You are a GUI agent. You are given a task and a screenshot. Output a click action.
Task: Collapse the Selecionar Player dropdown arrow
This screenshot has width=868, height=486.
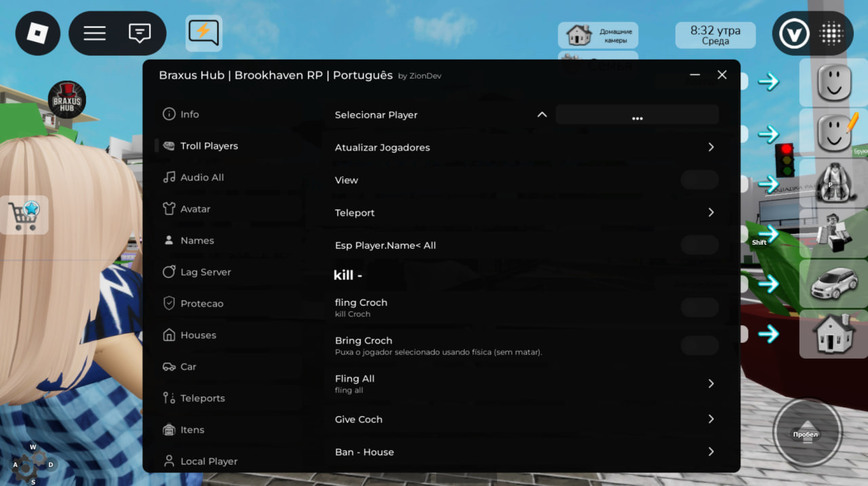pos(542,115)
